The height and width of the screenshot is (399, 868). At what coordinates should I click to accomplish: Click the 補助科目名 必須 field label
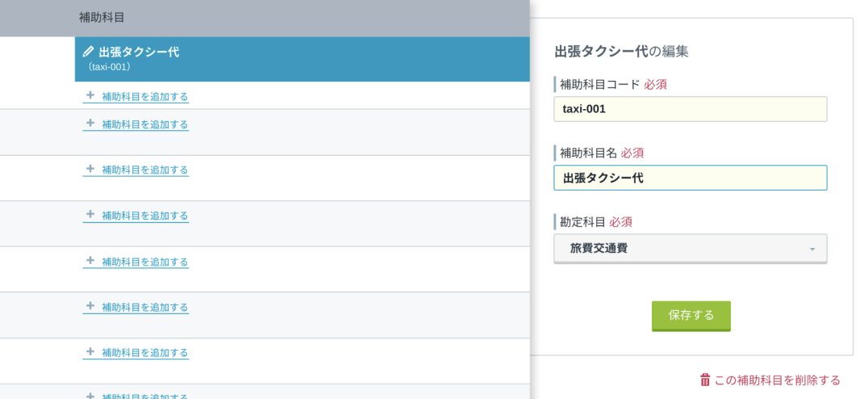point(602,153)
